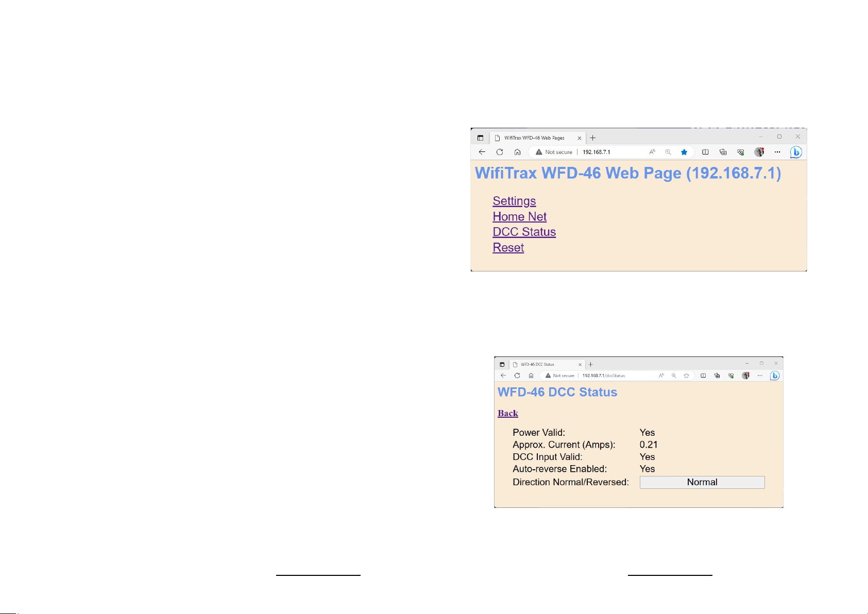This screenshot has width=868, height=614.
Task: Open Browser essentials in DCC Status window
Action: coord(731,376)
